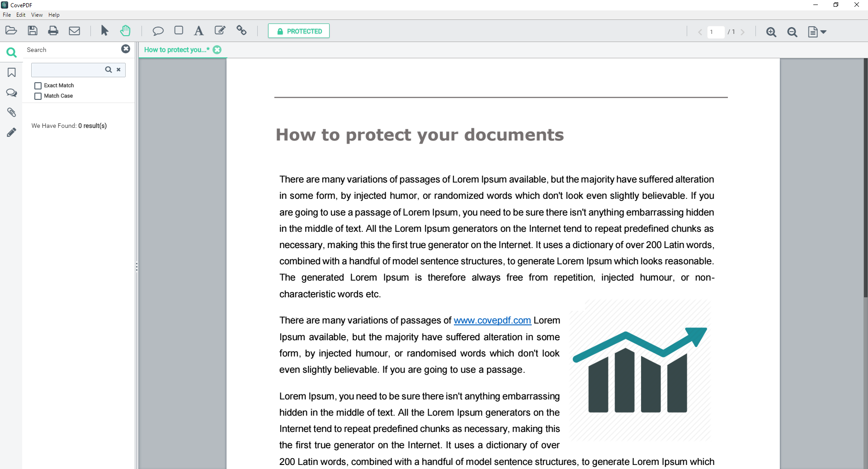This screenshot has height=469, width=868.
Task: Select the arrow pointer tool
Action: tap(104, 31)
